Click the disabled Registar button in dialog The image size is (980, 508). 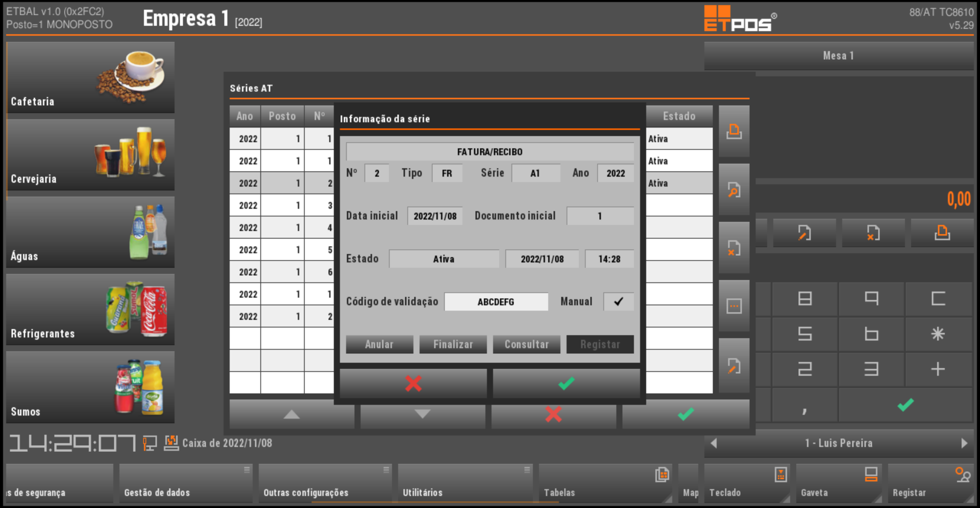point(600,344)
